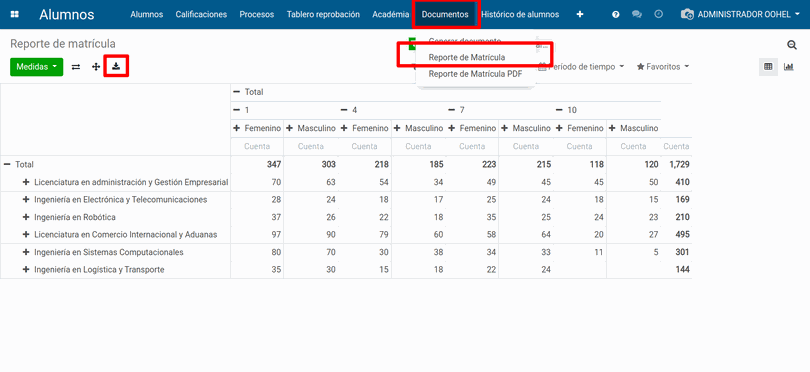Viewport: 810px width, 372px height.
Task: Click the expand all arrows icon
Action: coord(96,67)
